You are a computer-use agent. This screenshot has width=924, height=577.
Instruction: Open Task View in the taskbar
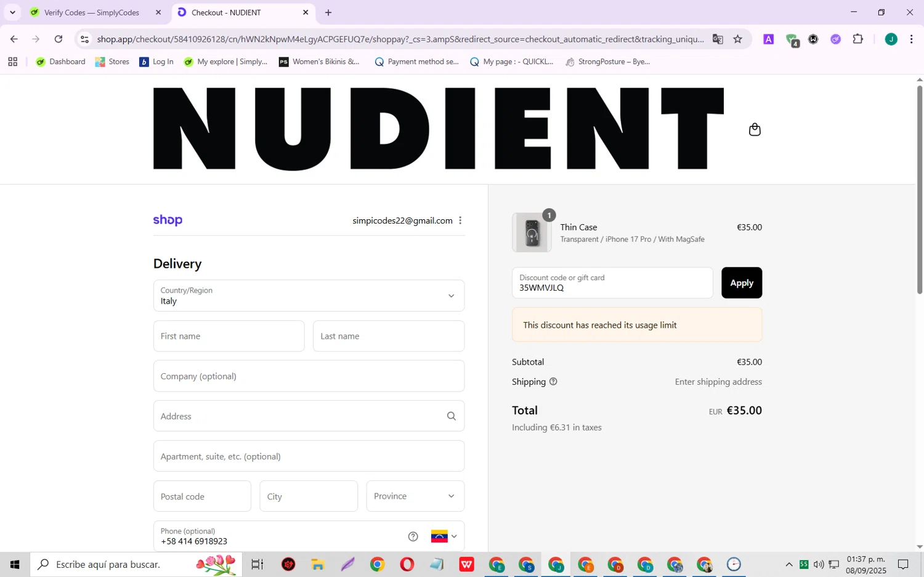tap(257, 564)
